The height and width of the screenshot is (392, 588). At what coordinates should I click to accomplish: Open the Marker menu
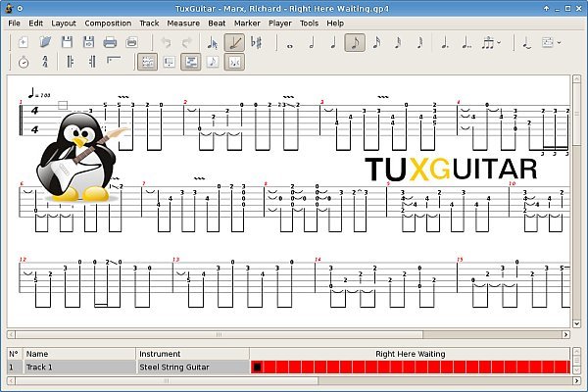tap(247, 24)
